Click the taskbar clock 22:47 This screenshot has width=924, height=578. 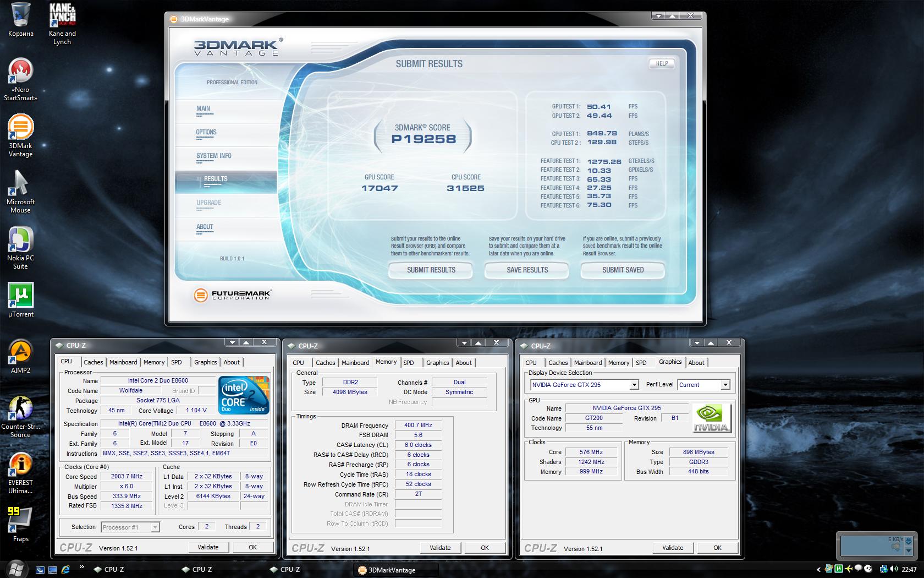tap(909, 570)
